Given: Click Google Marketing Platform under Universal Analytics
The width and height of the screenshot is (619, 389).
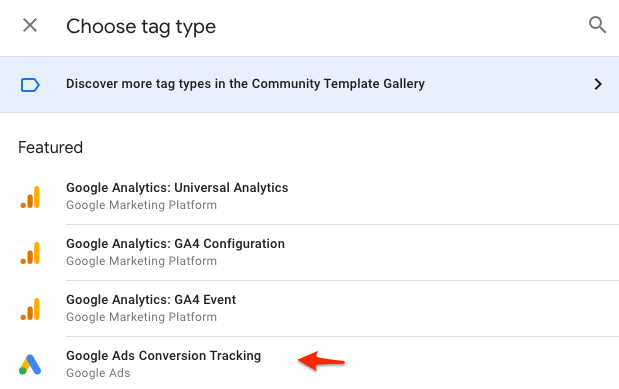Looking at the screenshot, I should (141, 205).
